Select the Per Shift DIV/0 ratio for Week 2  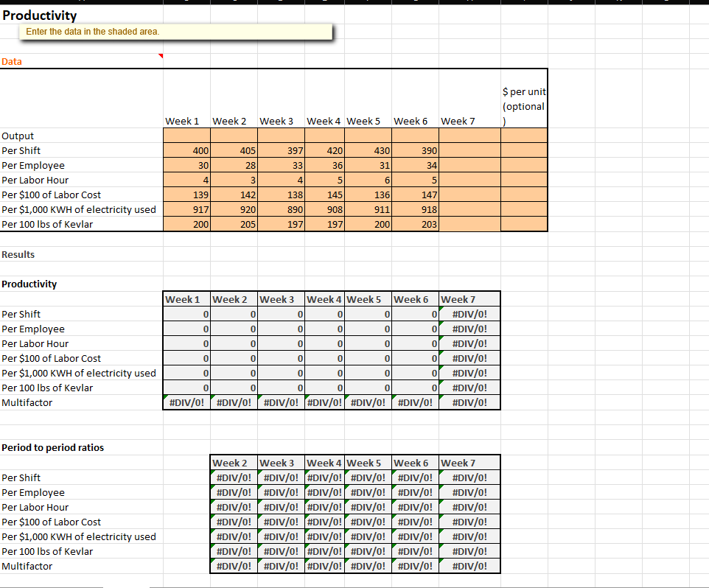(233, 477)
